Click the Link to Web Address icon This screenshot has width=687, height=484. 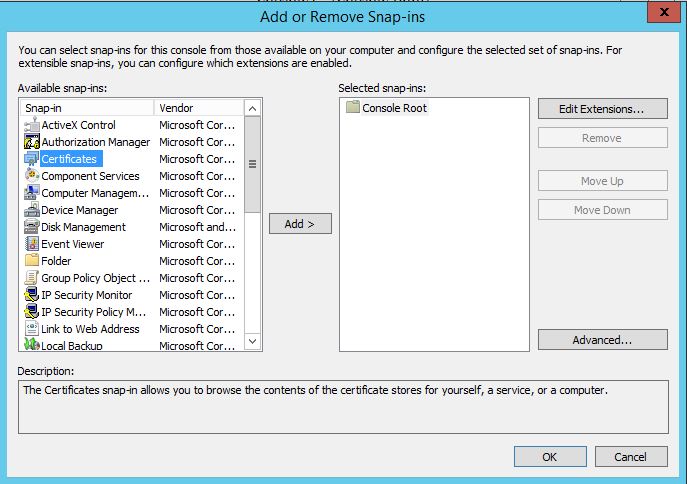coord(30,329)
